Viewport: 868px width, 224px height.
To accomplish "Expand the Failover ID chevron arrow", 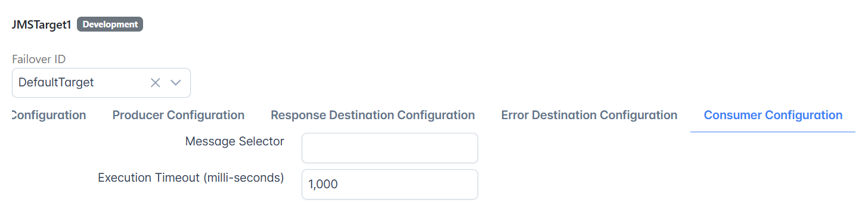I will pyautogui.click(x=176, y=83).
